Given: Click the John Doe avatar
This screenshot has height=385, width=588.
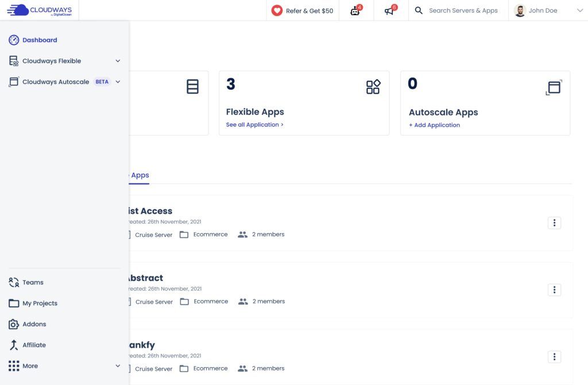Looking at the screenshot, I should (x=520, y=10).
